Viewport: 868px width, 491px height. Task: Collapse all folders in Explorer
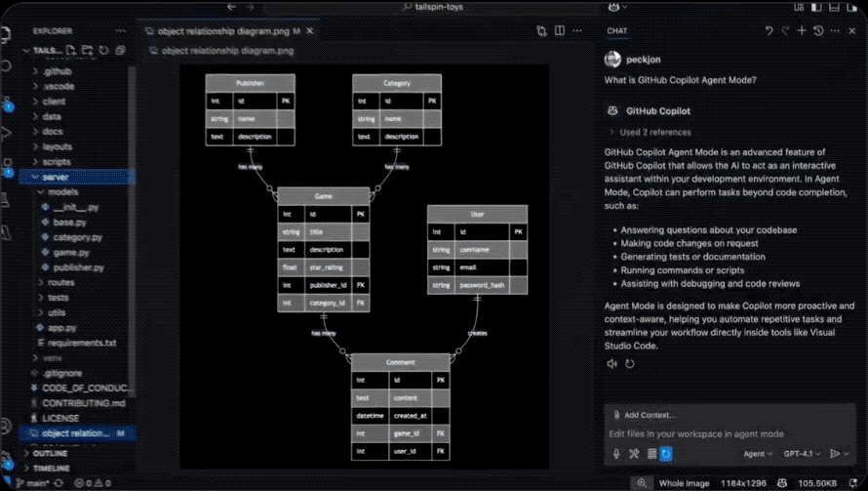coord(120,51)
